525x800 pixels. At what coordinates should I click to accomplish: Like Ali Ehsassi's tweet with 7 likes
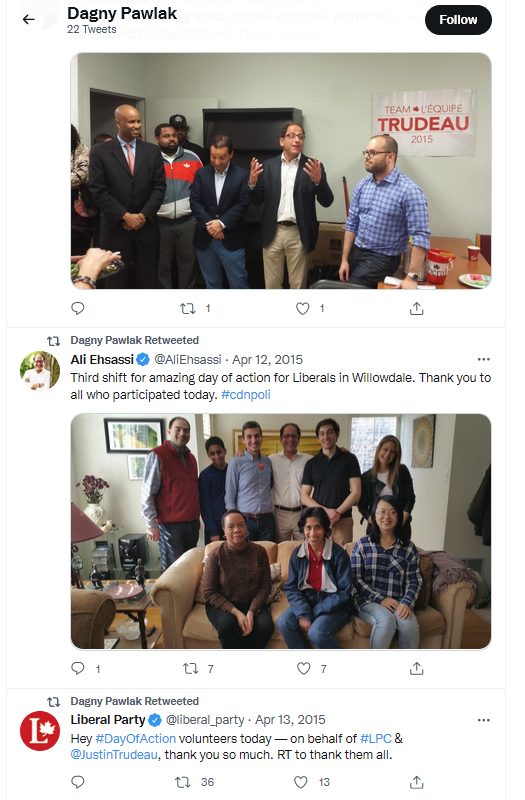coord(304,668)
